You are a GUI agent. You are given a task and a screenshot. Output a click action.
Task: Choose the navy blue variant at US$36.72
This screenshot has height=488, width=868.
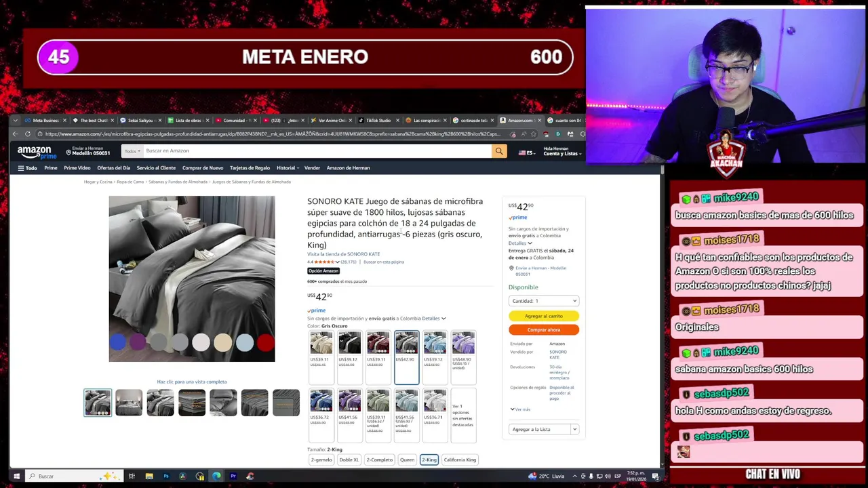321,415
